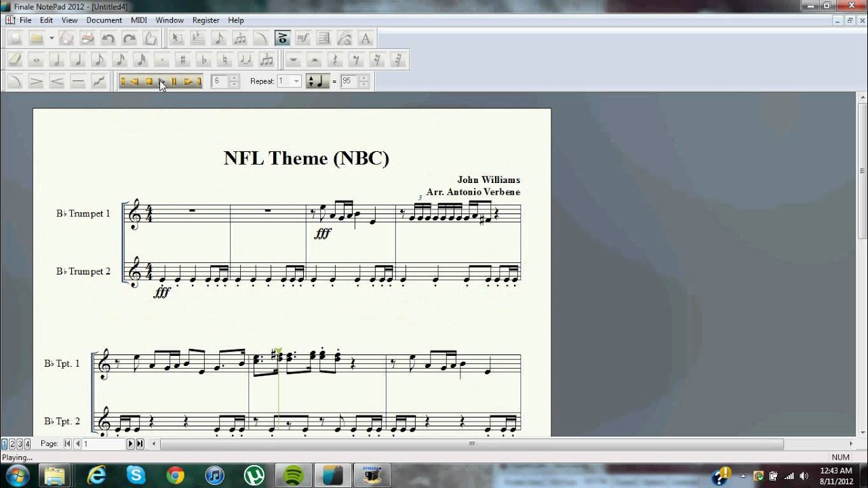Click the Undo arrow icon
Image resolution: width=868 pixels, height=488 pixels.
coord(108,38)
